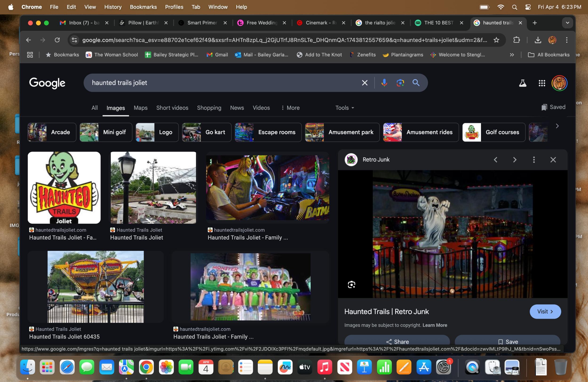Open Search Labs flask icon
This screenshot has width=588, height=382.
click(523, 83)
